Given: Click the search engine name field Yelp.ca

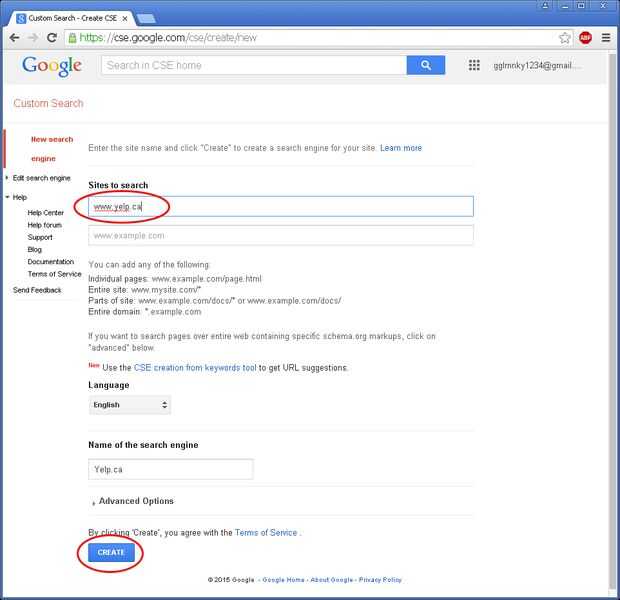Looking at the screenshot, I should (x=171, y=469).
